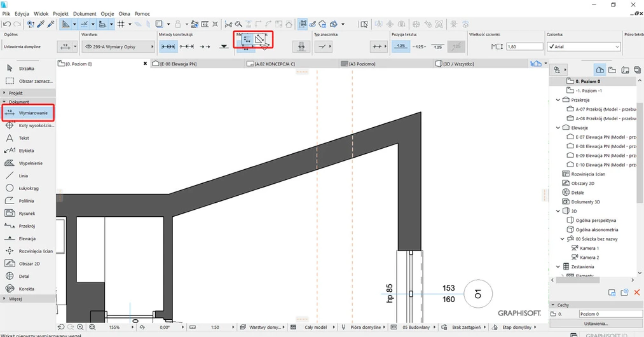This screenshot has height=337, width=644.
Task: Collapse the Przekroje tree node
Action: (558, 100)
